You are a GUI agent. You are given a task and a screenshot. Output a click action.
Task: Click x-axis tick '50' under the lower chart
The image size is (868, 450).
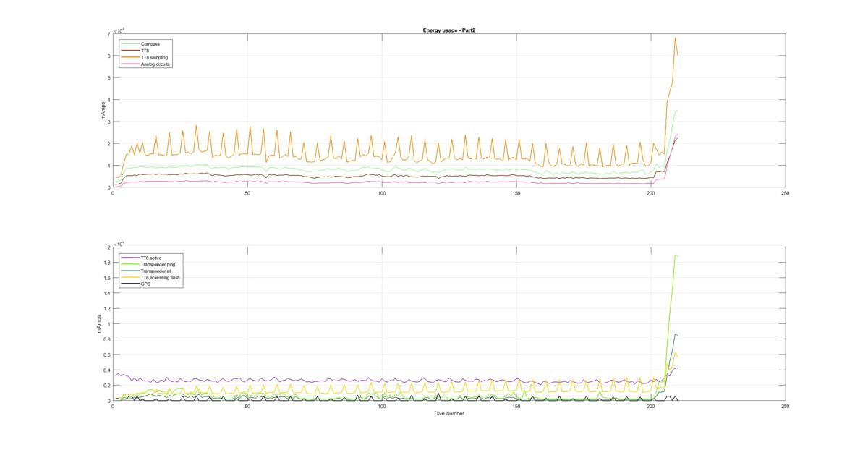pyautogui.click(x=247, y=407)
